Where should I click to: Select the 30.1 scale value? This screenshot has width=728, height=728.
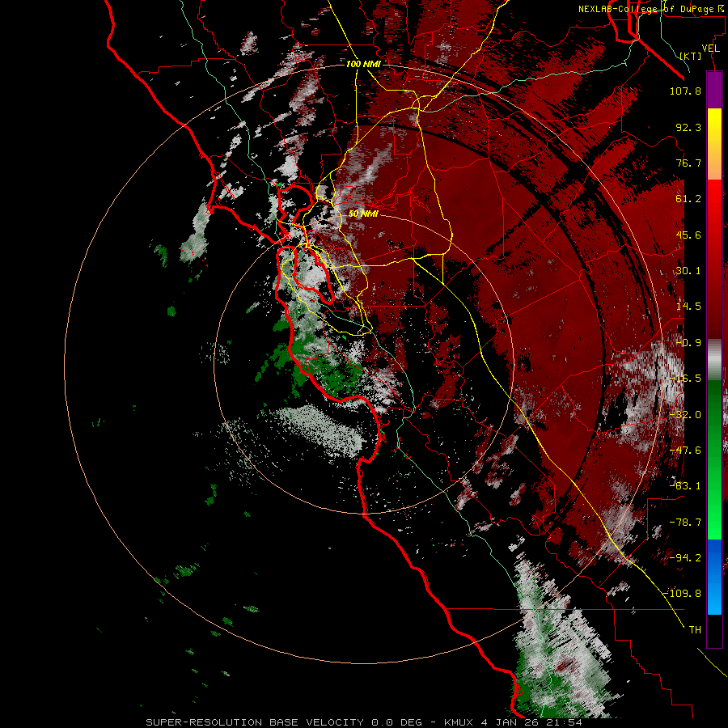pyautogui.click(x=688, y=271)
